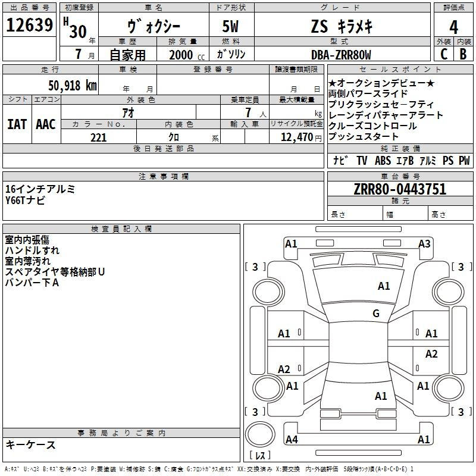This screenshot has height=476, width=476.
Task: Select the プッシュスタート line
Action: (x=363, y=136)
